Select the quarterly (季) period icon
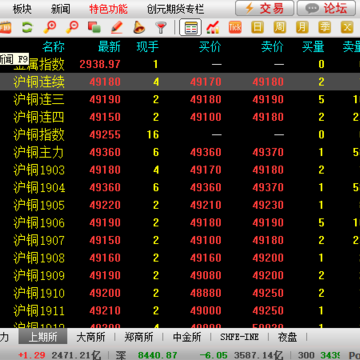The width and height of the screenshot is (360, 360). (324, 27)
